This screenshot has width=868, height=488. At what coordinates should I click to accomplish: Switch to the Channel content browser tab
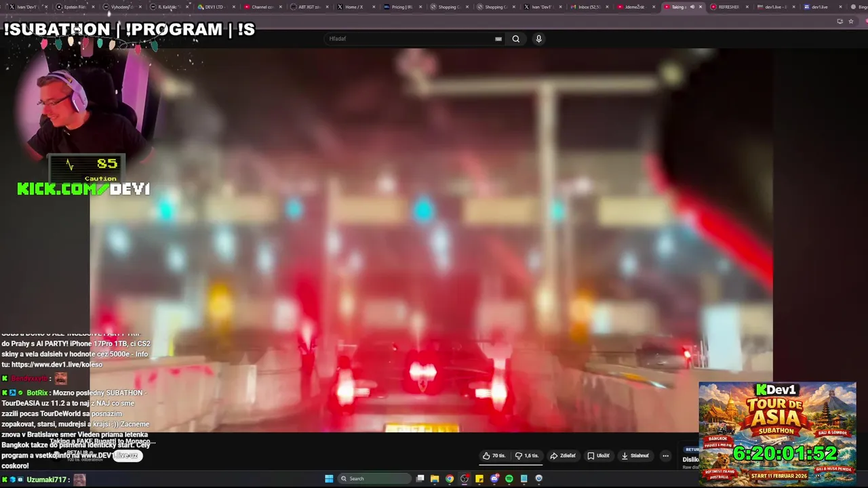click(x=262, y=7)
